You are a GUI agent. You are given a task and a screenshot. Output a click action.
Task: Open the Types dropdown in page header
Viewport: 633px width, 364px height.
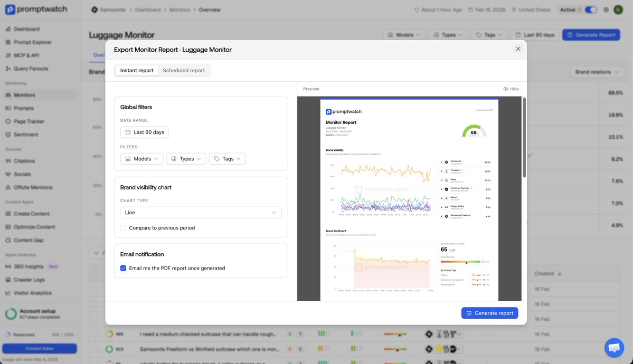pos(448,35)
